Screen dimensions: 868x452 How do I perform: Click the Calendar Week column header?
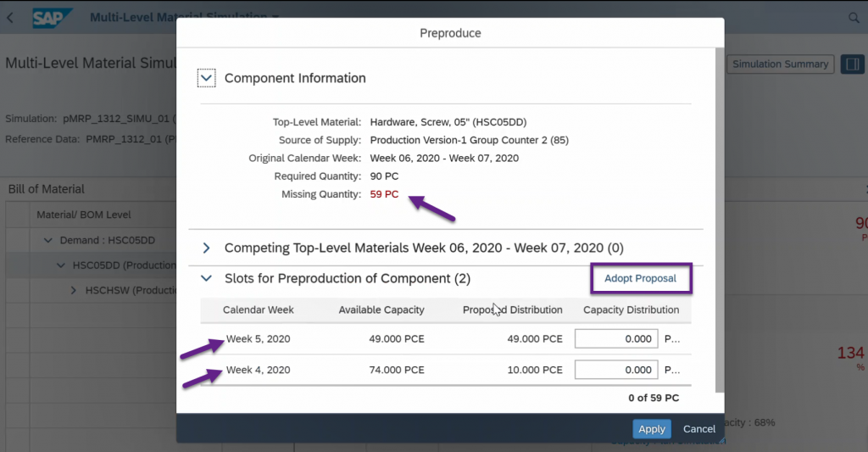[x=259, y=310]
